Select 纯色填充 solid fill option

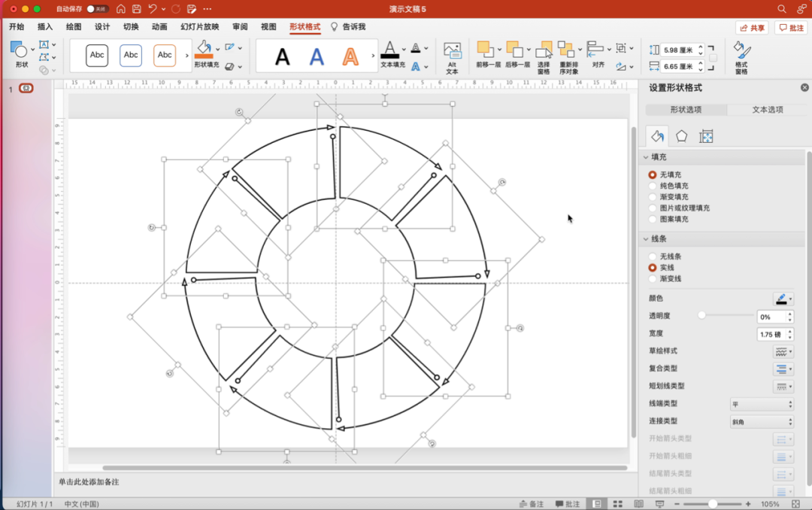click(653, 186)
